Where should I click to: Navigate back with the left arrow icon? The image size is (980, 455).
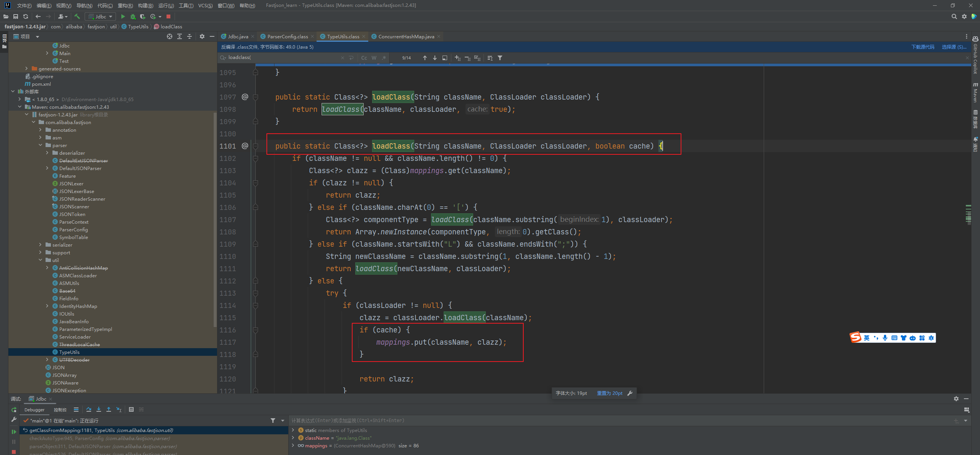pyautogui.click(x=38, y=16)
